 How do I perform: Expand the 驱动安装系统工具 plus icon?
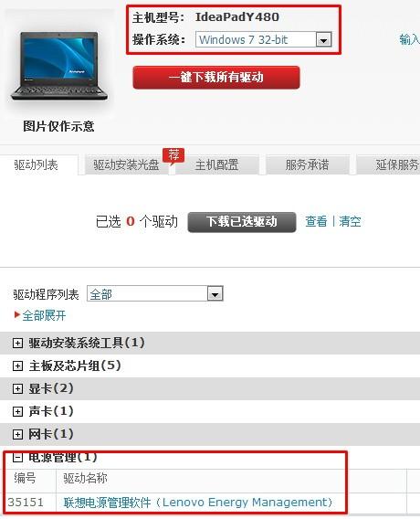(x=17, y=343)
